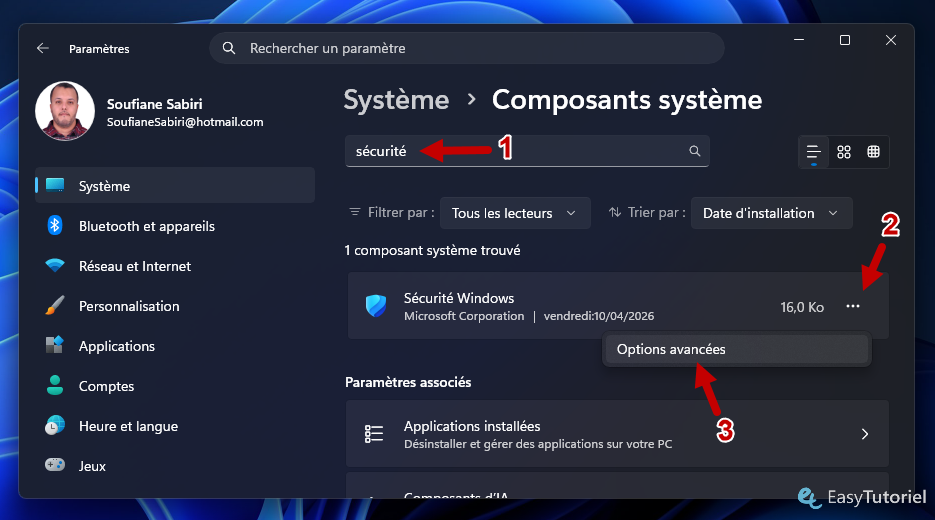The width and height of the screenshot is (935, 520).
Task: Click the person icon for Comptes
Action: tap(55, 385)
